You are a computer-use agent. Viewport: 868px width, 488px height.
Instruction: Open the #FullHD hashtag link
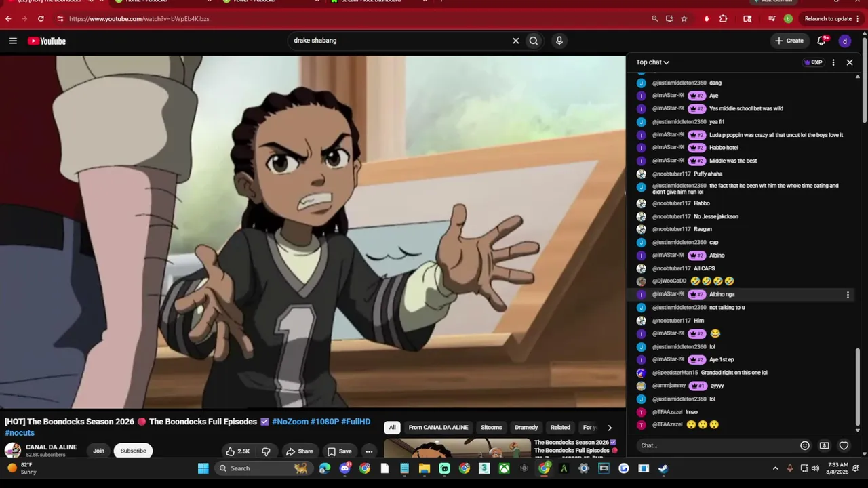pyautogui.click(x=356, y=422)
